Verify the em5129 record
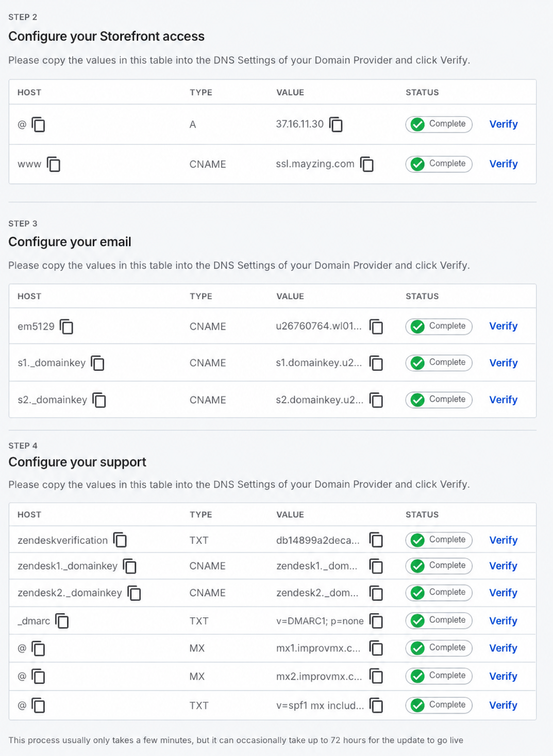The width and height of the screenshot is (553, 756). [x=504, y=326]
